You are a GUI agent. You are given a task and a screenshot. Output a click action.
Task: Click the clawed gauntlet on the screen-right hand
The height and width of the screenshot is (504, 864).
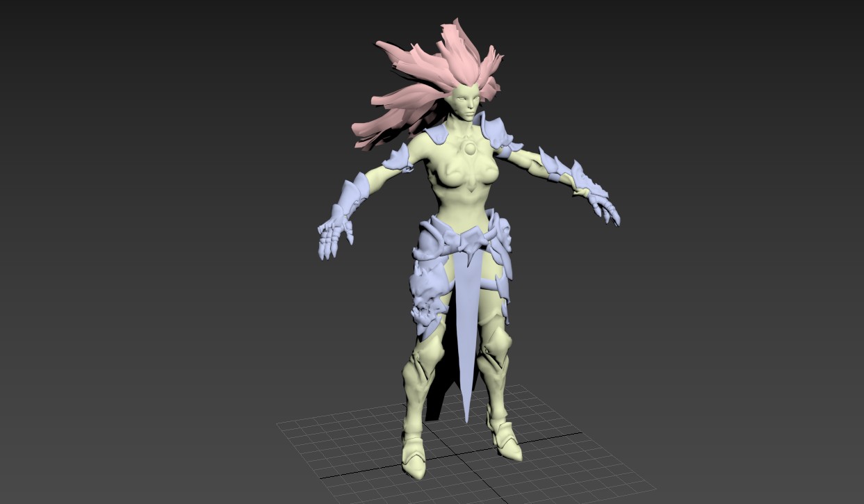tap(602, 204)
